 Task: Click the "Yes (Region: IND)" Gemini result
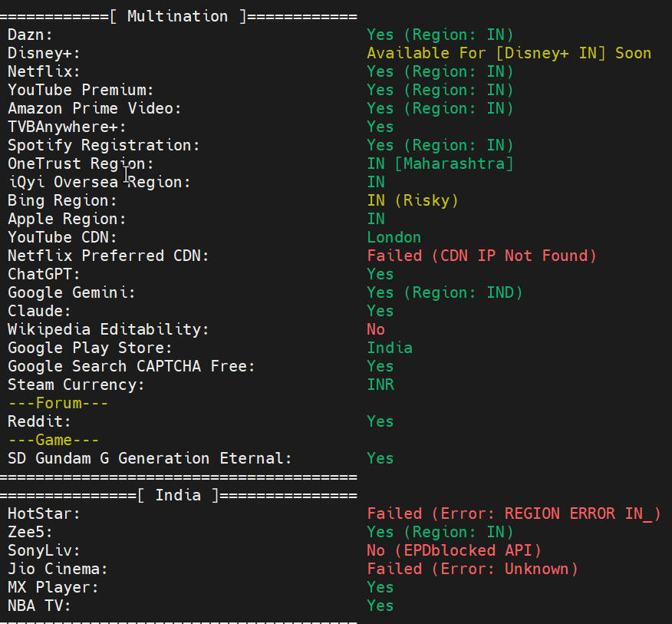[444, 292]
